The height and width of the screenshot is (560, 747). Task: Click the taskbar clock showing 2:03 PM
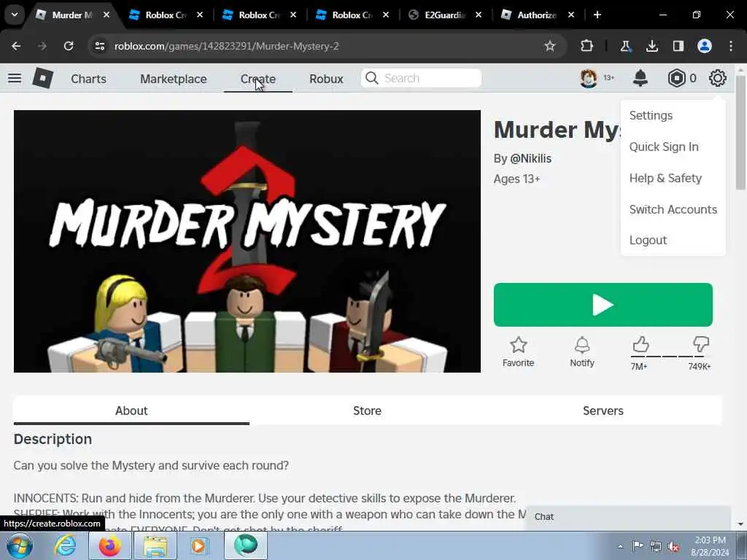[x=710, y=546]
